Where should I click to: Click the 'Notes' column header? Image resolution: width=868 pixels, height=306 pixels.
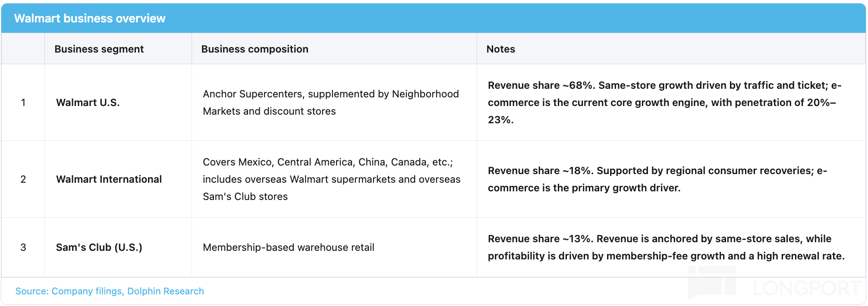tap(671, 49)
